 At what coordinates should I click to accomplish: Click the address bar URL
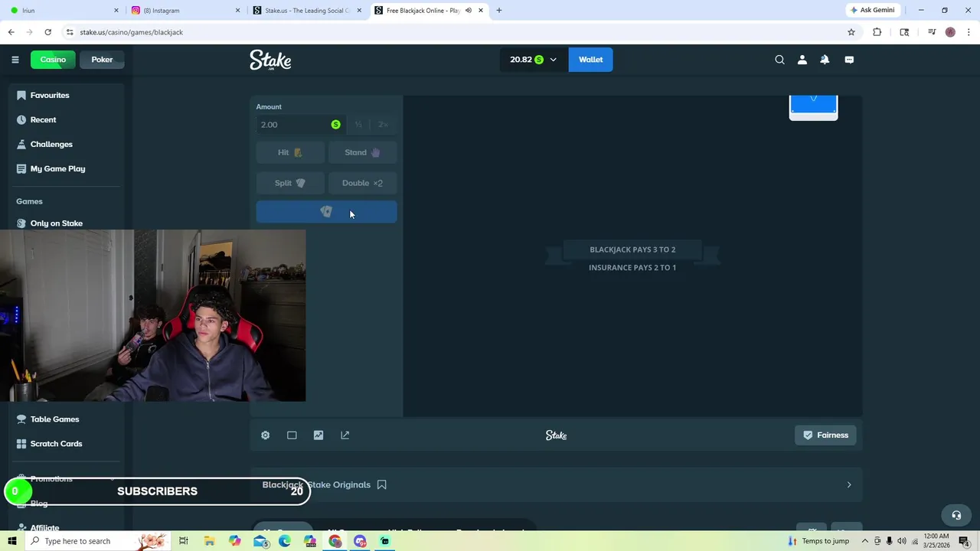[x=131, y=32]
